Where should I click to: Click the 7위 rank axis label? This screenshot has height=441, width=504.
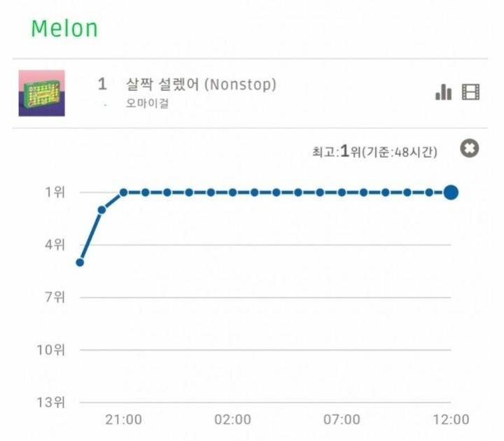[53, 297]
